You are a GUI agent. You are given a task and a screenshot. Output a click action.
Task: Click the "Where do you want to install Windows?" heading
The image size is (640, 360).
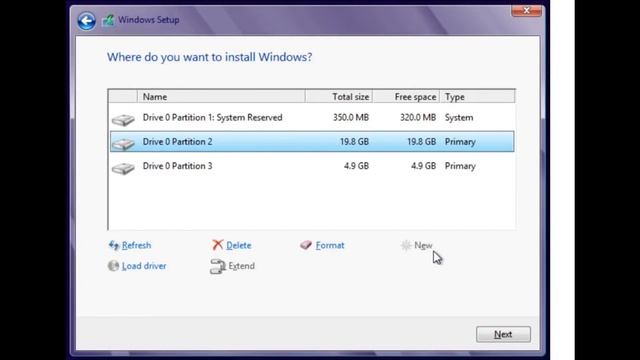click(x=210, y=57)
